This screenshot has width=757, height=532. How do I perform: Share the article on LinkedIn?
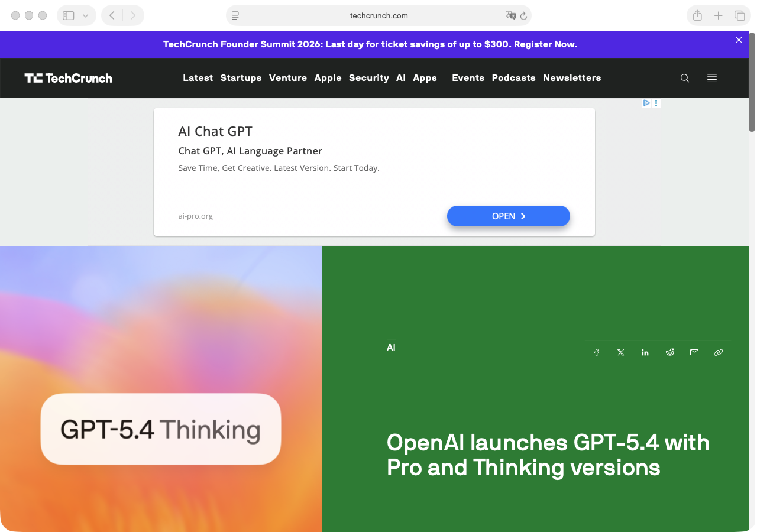[x=645, y=352]
